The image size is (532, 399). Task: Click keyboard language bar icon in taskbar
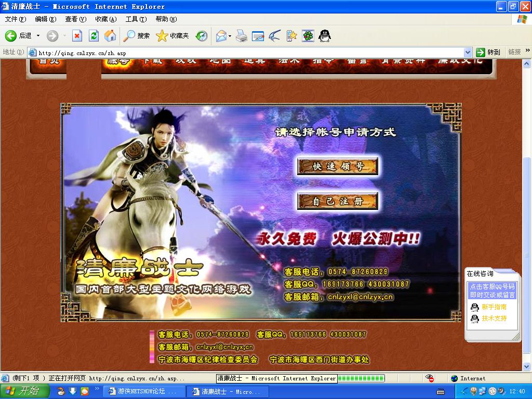coord(441,392)
